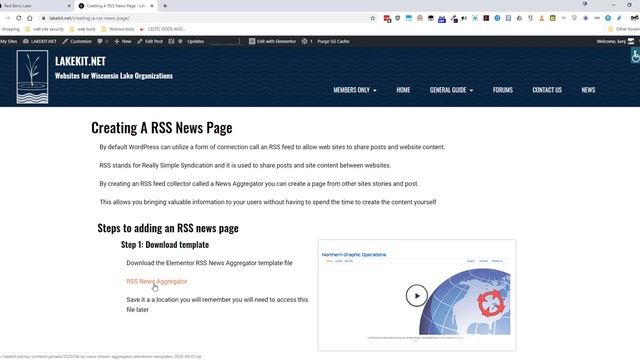
Task: Click the Step 1: Download template heading
Action: (x=165, y=244)
